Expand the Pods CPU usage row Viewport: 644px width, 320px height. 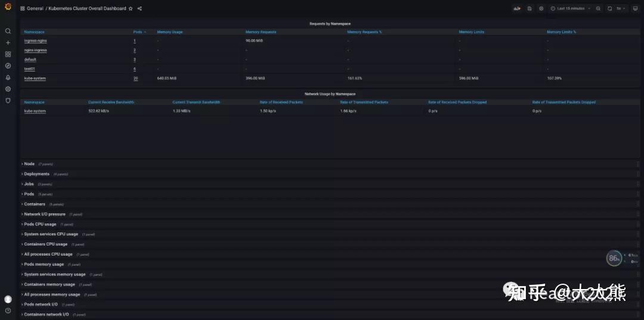click(41, 224)
